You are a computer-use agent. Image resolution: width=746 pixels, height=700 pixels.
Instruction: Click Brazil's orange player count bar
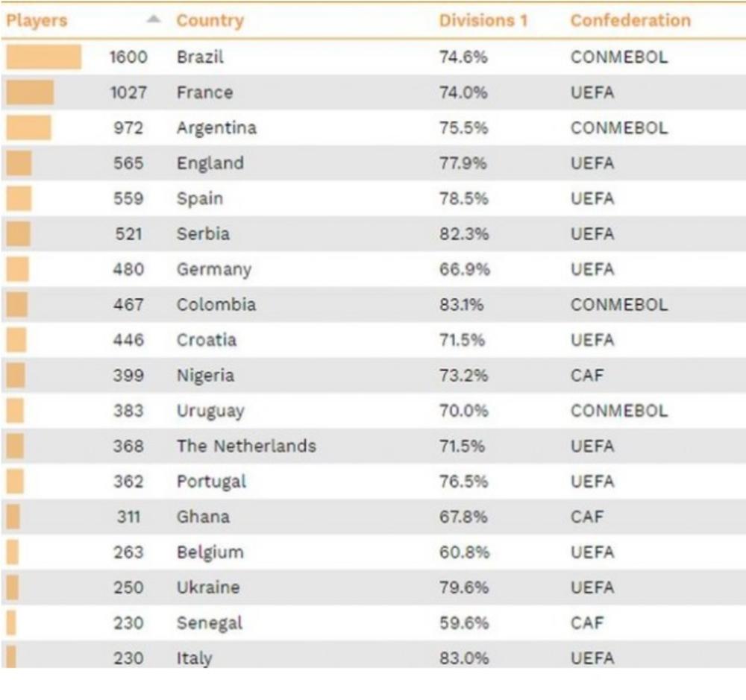[44, 57]
